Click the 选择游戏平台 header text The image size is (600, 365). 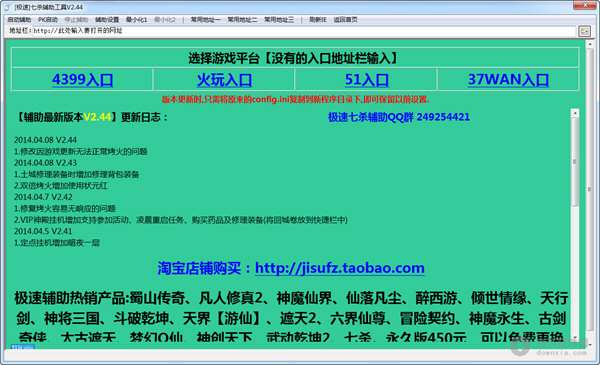pyautogui.click(x=295, y=58)
